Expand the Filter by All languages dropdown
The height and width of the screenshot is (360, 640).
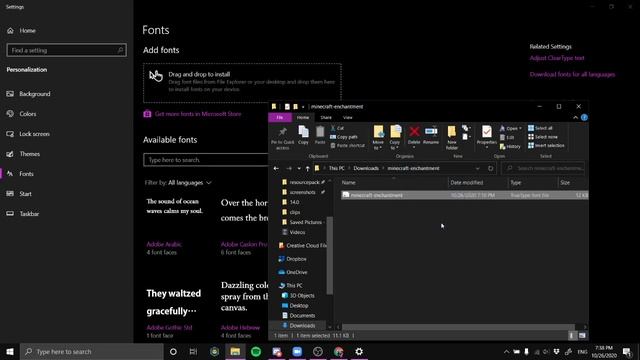click(x=190, y=182)
